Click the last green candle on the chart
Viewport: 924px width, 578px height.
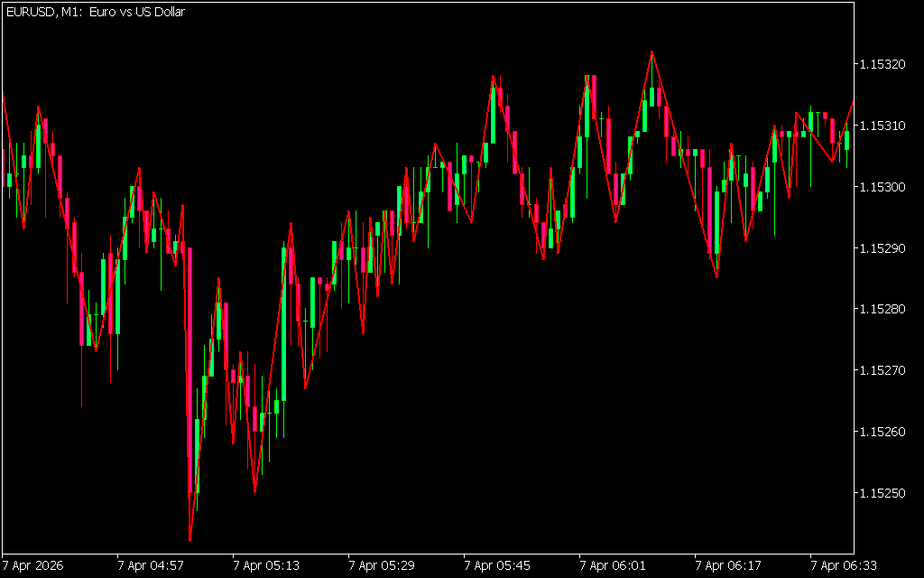coord(846,140)
